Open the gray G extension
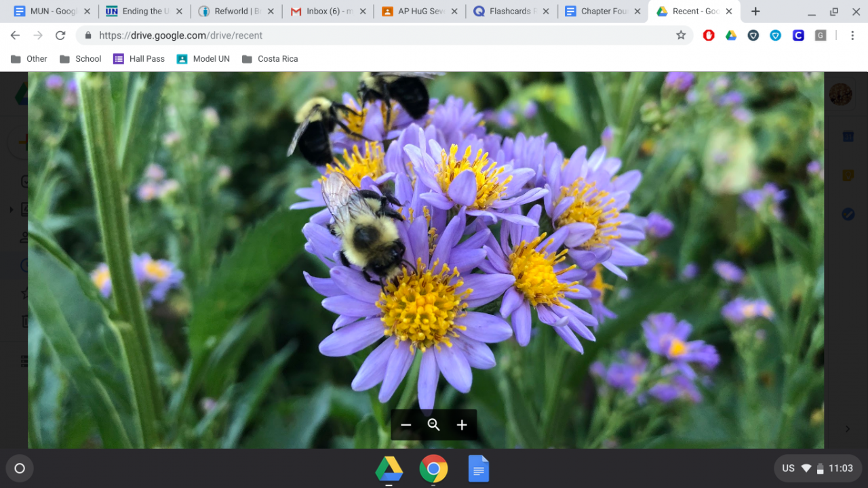This screenshot has width=868, height=488. click(821, 35)
